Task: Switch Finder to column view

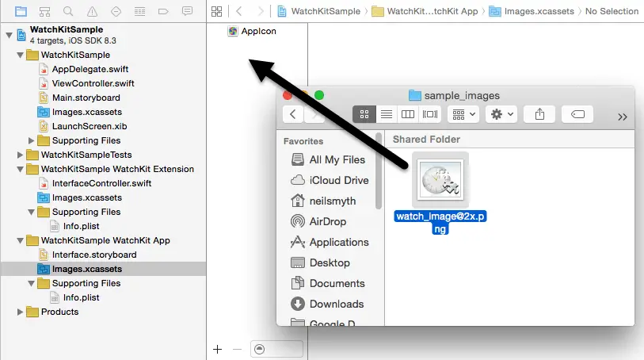Action: 408,114
